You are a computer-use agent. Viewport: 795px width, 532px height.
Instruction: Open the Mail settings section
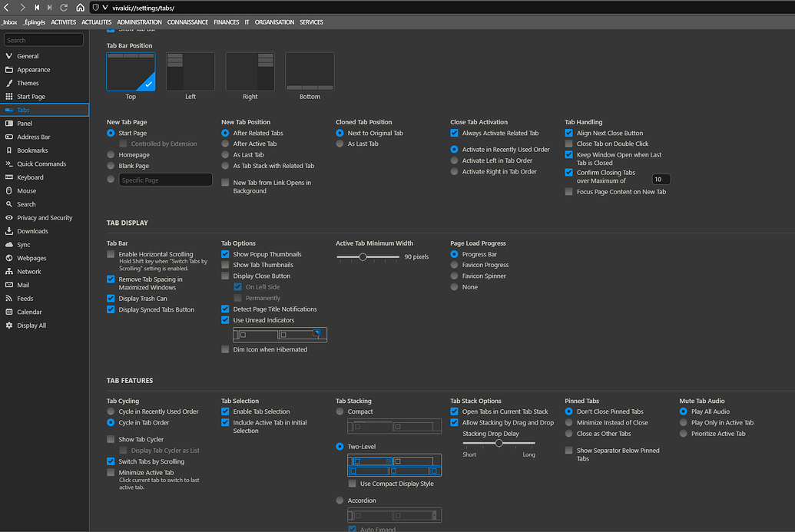(28, 285)
